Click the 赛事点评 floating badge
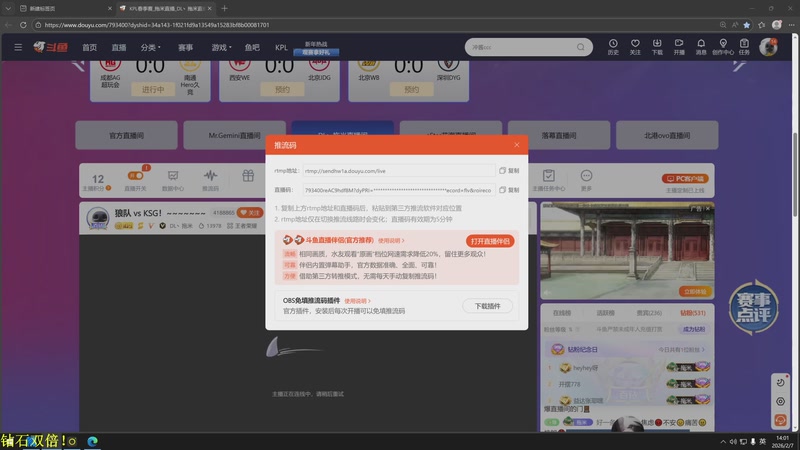The width and height of the screenshot is (800, 450). tap(753, 307)
